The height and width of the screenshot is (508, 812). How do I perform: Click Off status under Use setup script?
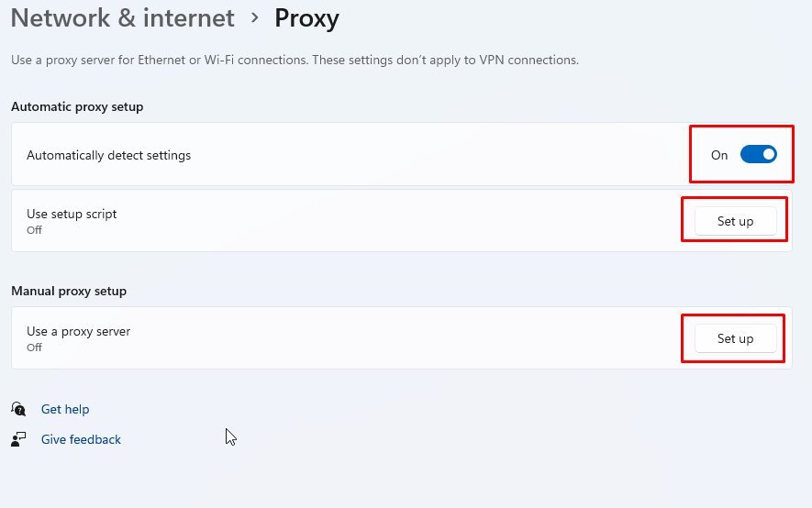click(x=34, y=229)
